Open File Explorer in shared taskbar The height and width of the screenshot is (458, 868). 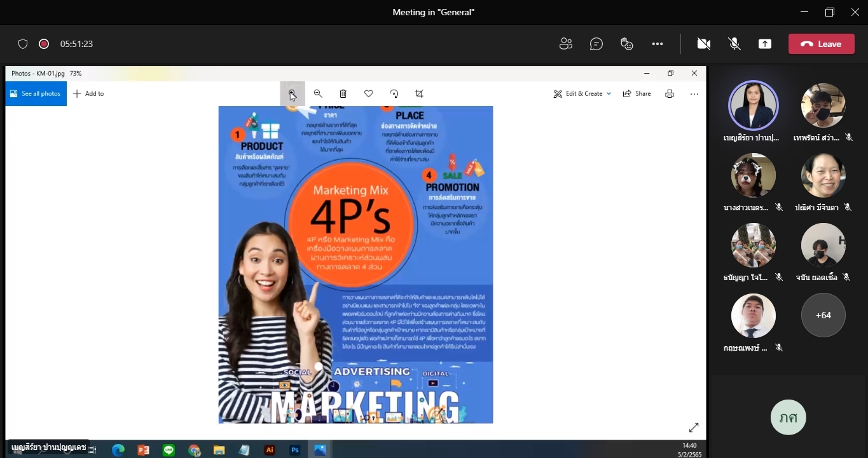(x=219, y=450)
